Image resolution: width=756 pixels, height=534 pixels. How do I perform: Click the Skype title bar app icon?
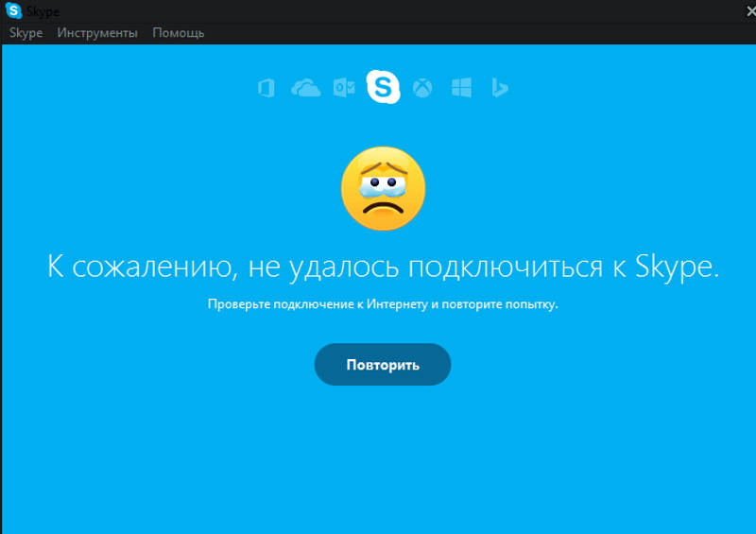click(13, 10)
